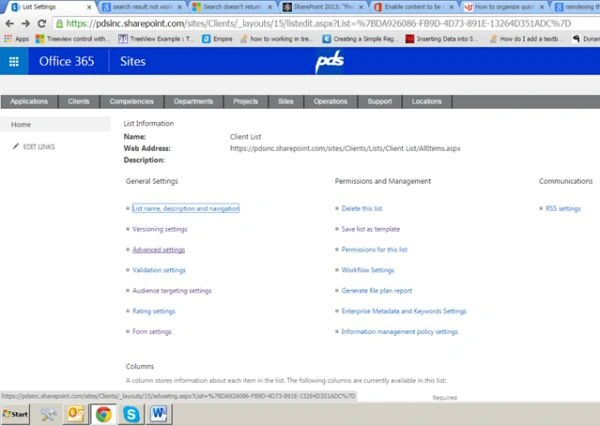Open Skype from the taskbar

pos(131,414)
